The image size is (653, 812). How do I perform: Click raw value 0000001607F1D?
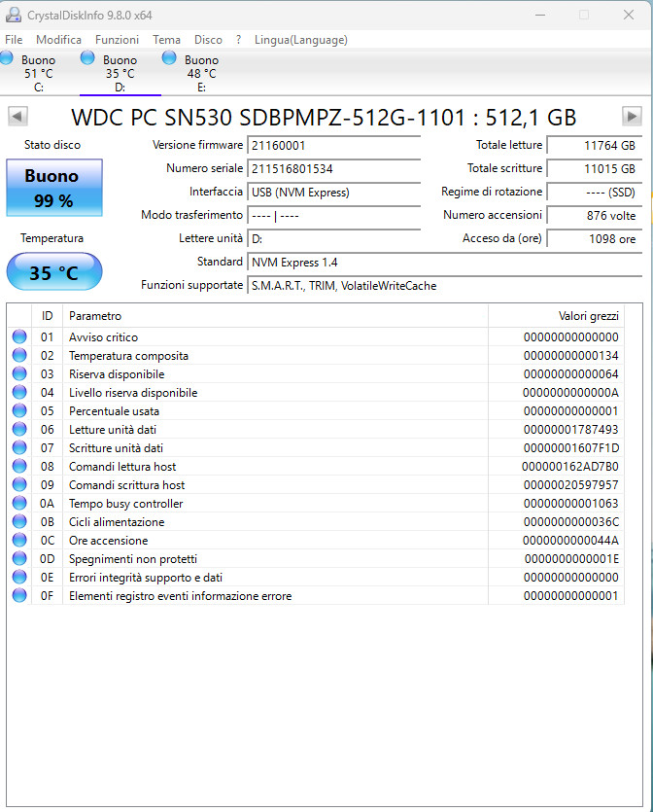click(x=570, y=448)
